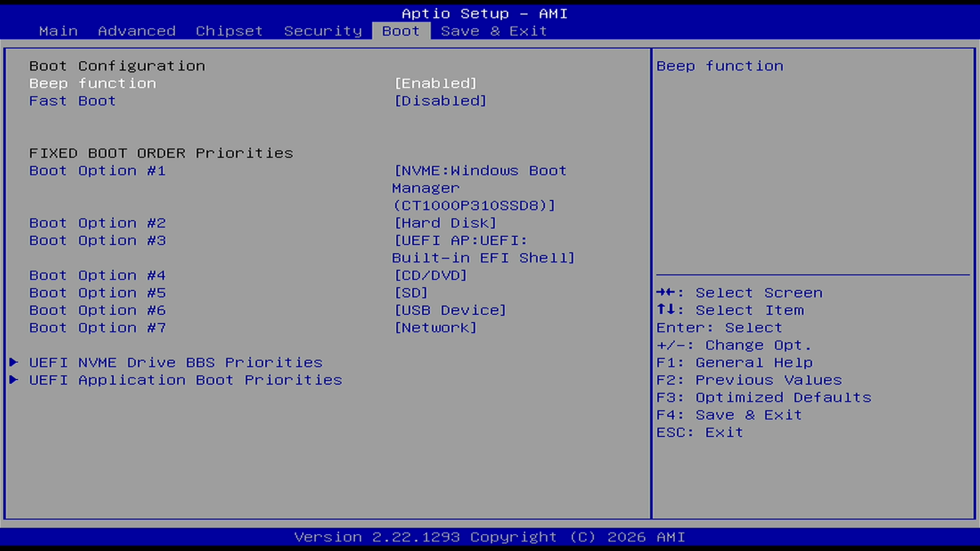Select Boot Option #1 label
This screenshot has width=980, height=551.
pos(97,171)
